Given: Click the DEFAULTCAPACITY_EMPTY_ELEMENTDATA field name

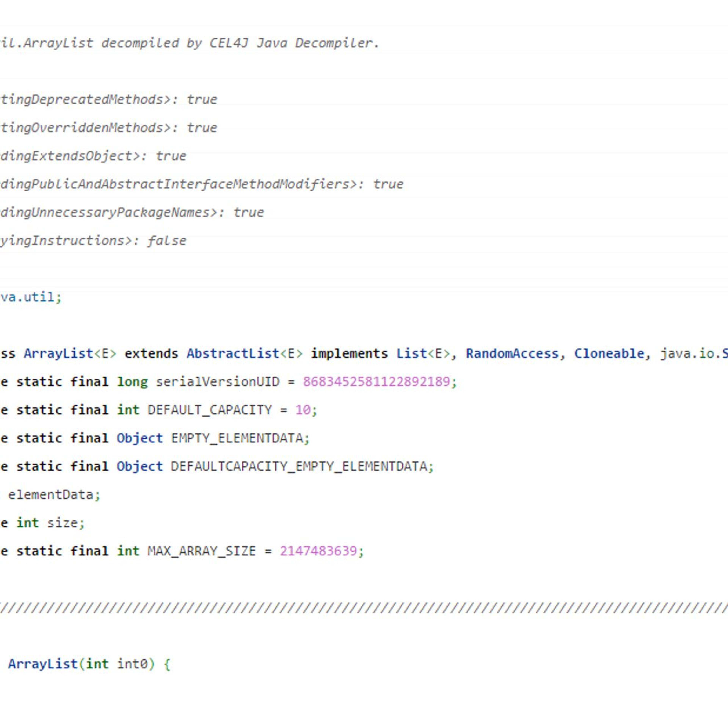Looking at the screenshot, I should [299, 467].
